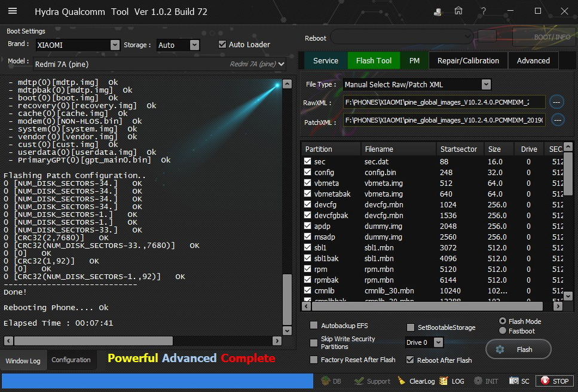Enable Skip Write Security Partitions
Viewport: 578px width, 392px height.
tap(314, 342)
